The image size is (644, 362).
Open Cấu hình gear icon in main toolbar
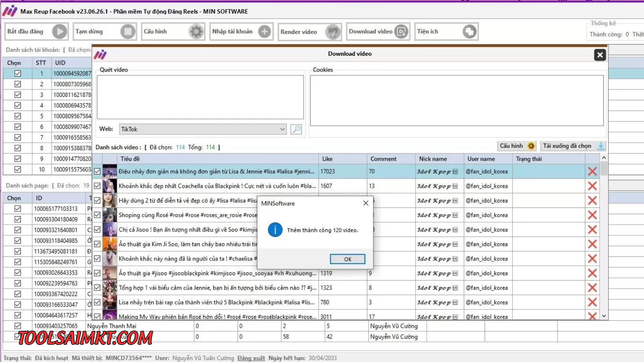click(x=196, y=32)
